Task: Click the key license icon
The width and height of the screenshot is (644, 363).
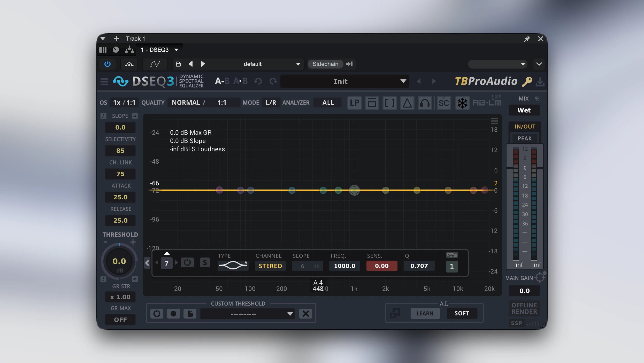Action: coord(527,81)
